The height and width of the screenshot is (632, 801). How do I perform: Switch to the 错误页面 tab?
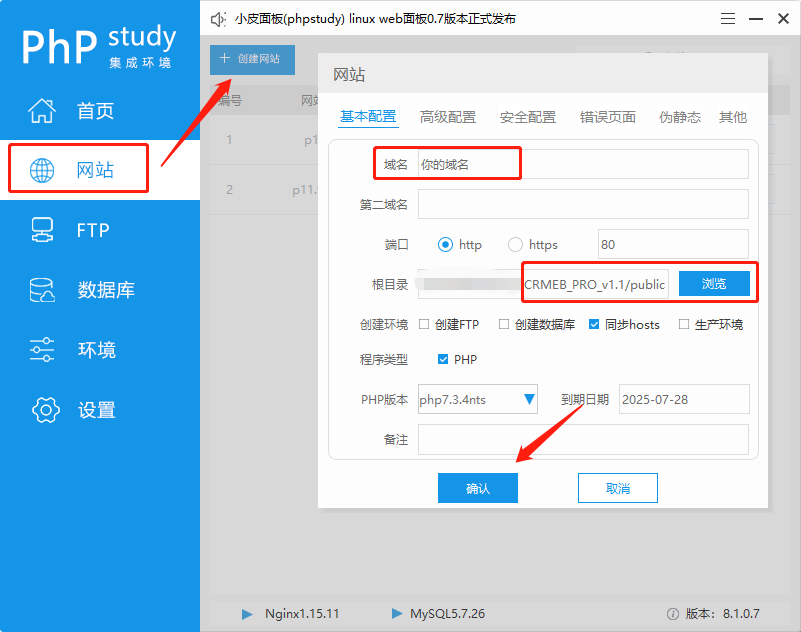[x=607, y=117]
